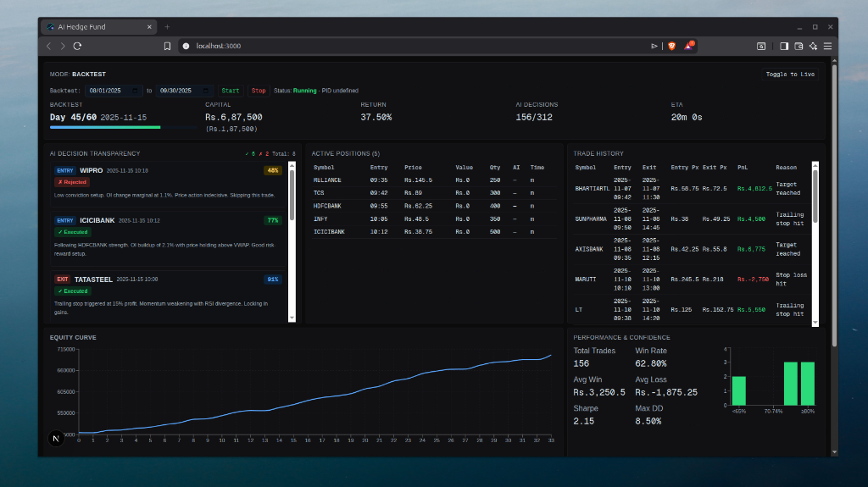Viewport: 868px width, 487px height.
Task: Open calendar picker on end date field
Action: [x=205, y=91]
